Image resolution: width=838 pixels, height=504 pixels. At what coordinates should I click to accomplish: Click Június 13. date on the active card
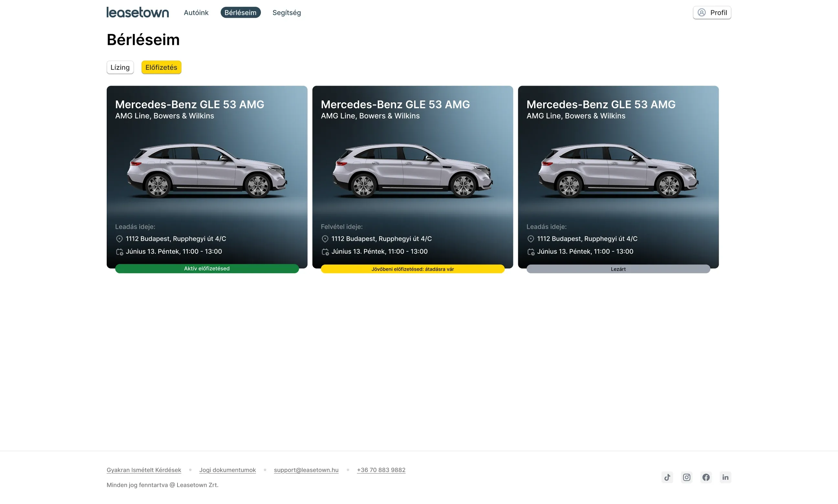pos(174,252)
